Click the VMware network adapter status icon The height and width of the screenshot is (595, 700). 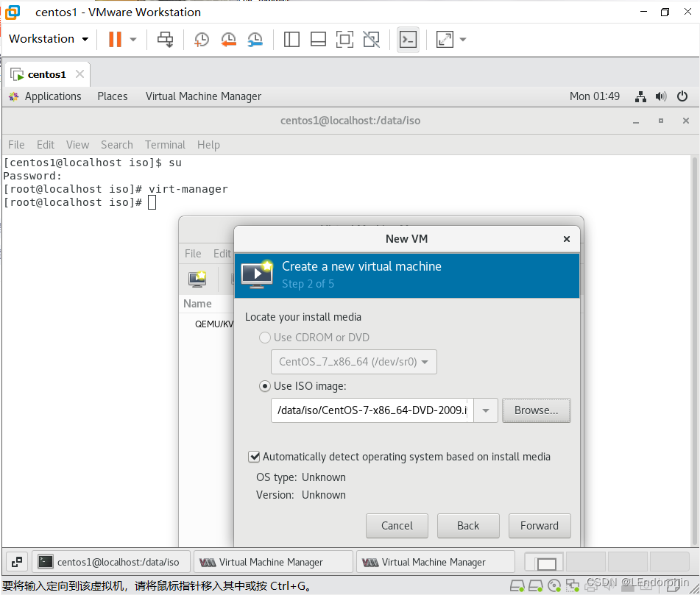tap(573, 585)
